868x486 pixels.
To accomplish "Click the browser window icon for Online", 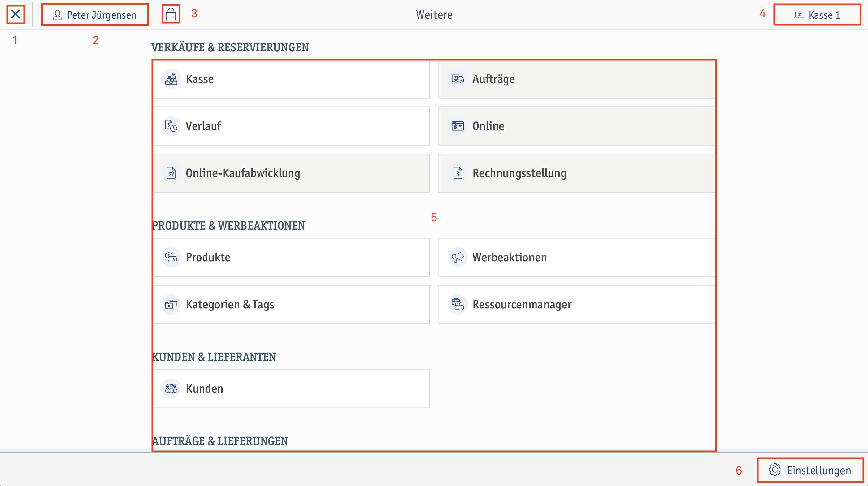I will click(458, 126).
